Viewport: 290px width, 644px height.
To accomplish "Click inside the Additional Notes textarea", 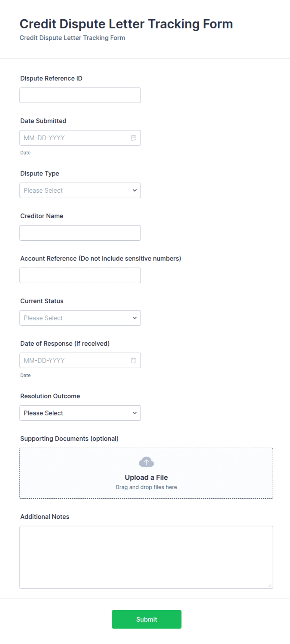I will (146, 557).
